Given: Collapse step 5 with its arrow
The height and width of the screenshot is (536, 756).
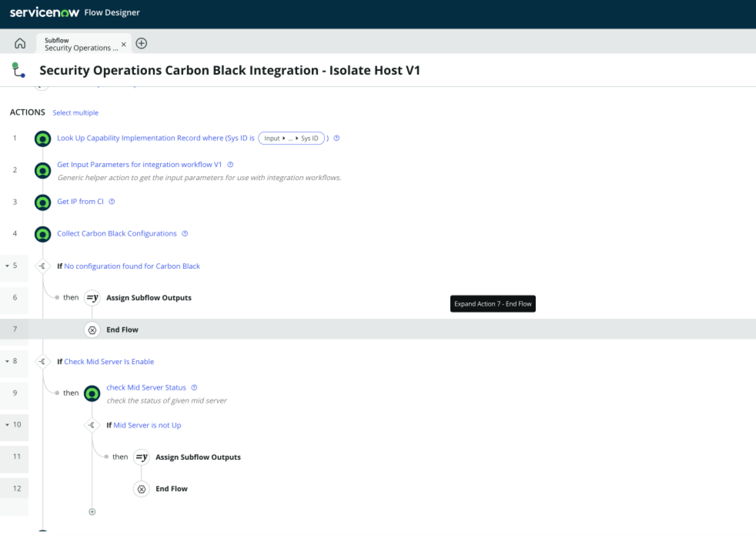Looking at the screenshot, I should point(7,266).
